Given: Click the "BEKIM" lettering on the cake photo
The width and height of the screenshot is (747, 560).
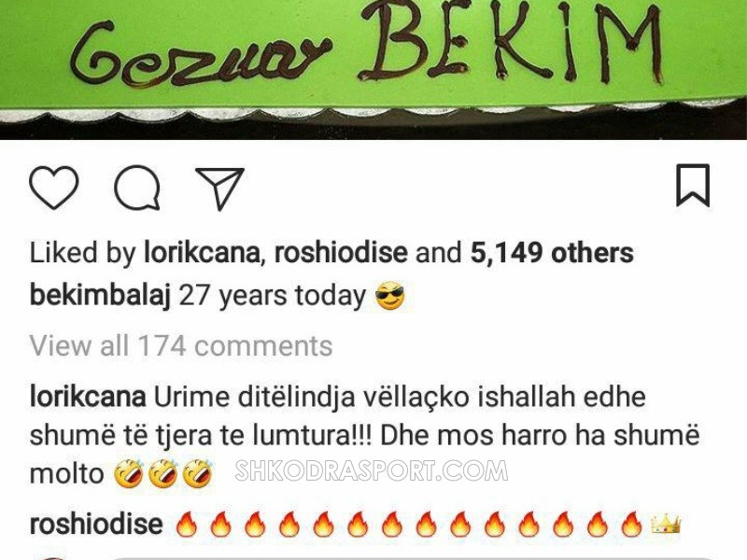Looking at the screenshot, I should (511, 41).
